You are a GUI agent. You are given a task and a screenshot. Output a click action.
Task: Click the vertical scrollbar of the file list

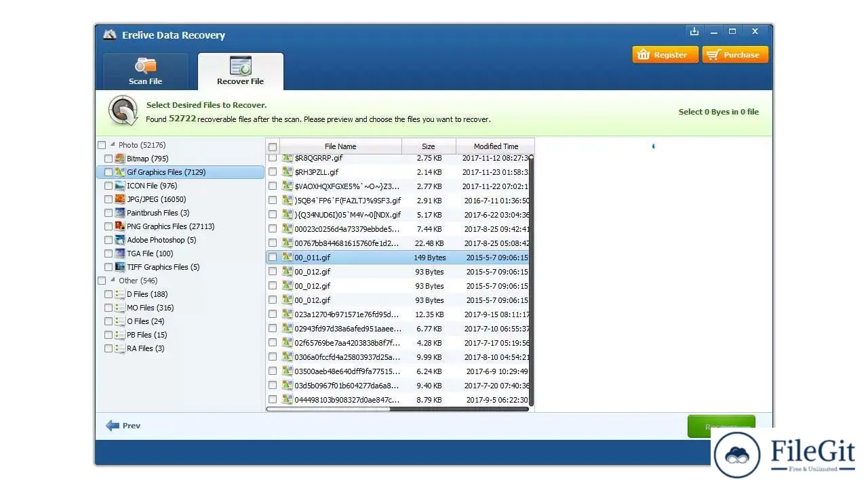pyautogui.click(x=532, y=281)
